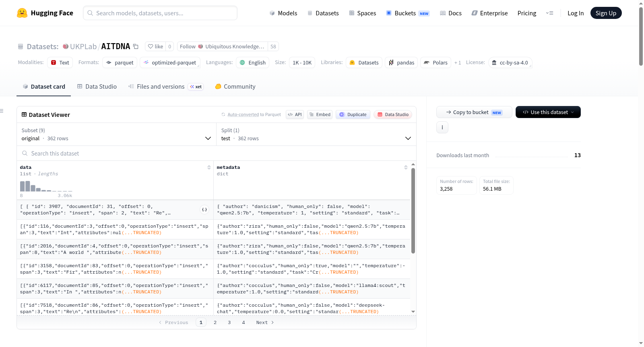Click the Search this dataset field
The width and height of the screenshot is (644, 347).
tap(217, 153)
